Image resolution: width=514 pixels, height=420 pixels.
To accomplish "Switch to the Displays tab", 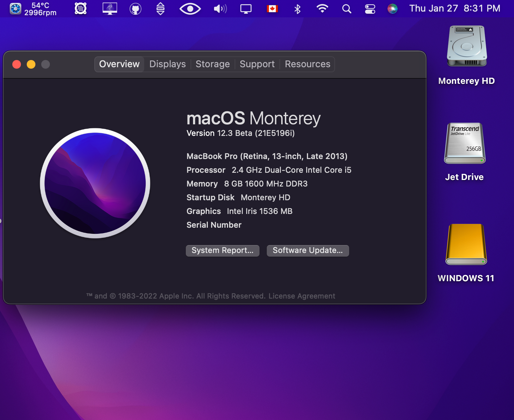I will tap(167, 64).
